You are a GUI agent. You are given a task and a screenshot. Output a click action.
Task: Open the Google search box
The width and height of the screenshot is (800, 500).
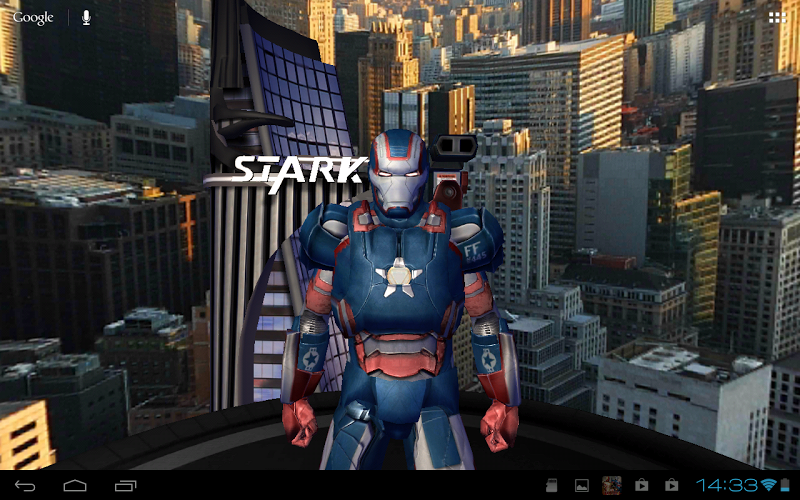pyautogui.click(x=33, y=18)
